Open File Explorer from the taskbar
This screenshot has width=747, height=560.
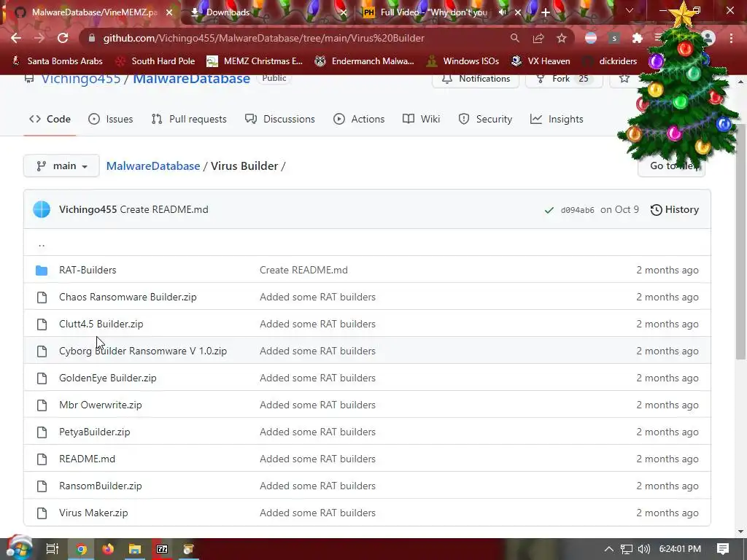tap(135, 549)
